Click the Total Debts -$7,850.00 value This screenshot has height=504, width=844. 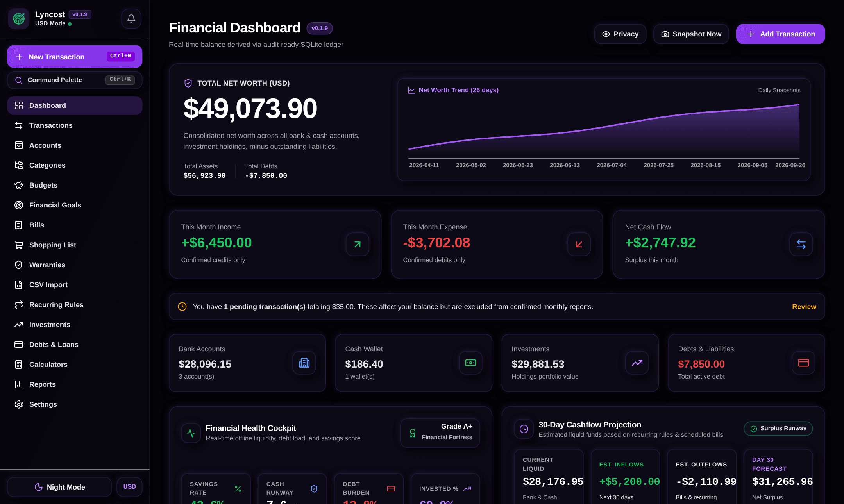click(x=266, y=176)
